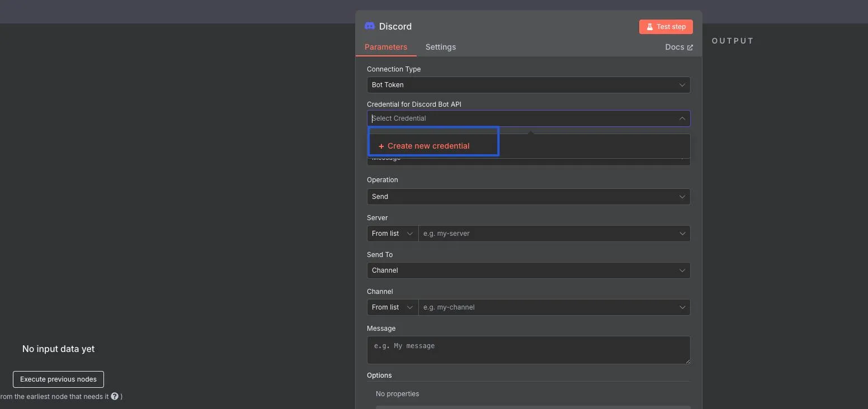Run the Test step button
Screen dimensions: 868x409
666,27
